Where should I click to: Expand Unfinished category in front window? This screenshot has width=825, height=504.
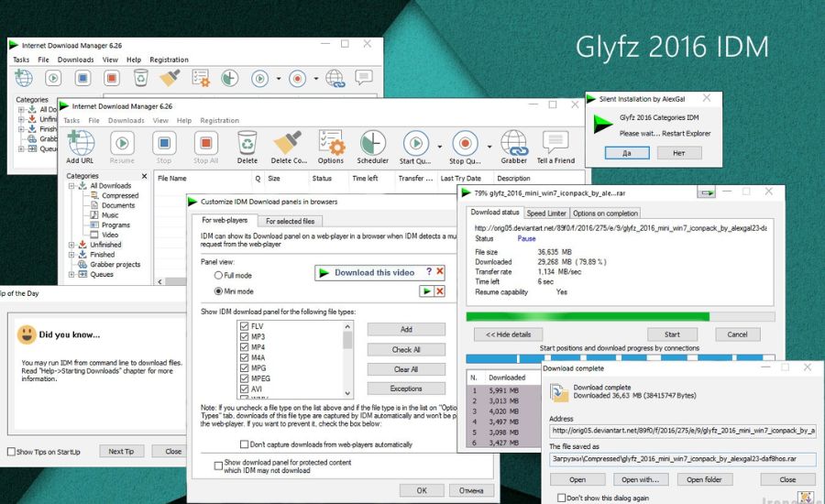pos(71,245)
